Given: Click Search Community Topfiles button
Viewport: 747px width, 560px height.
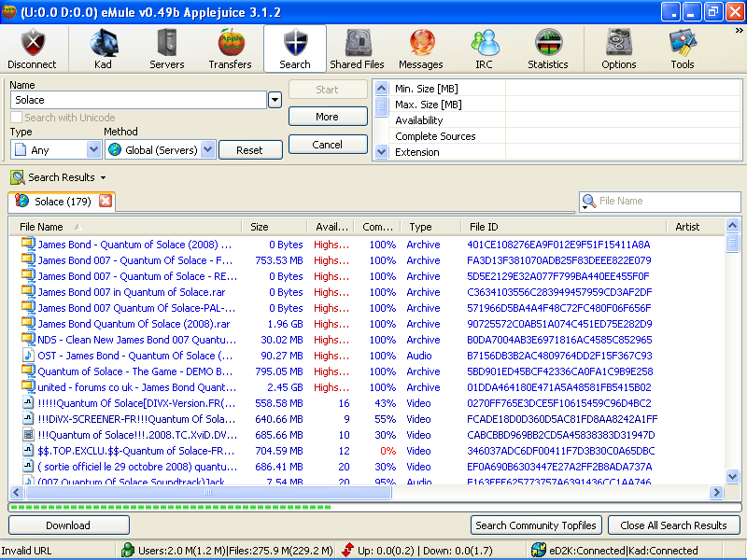Looking at the screenshot, I should [536, 525].
